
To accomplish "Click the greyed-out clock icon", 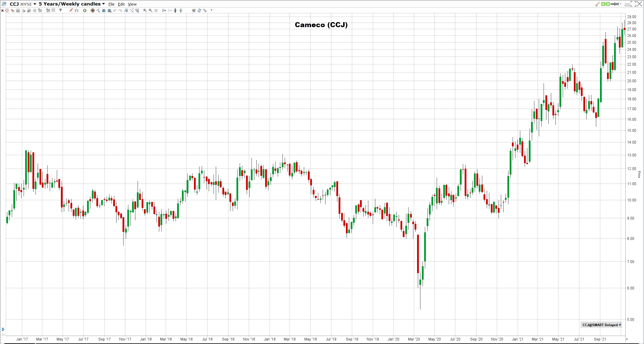I will (x=34, y=10).
